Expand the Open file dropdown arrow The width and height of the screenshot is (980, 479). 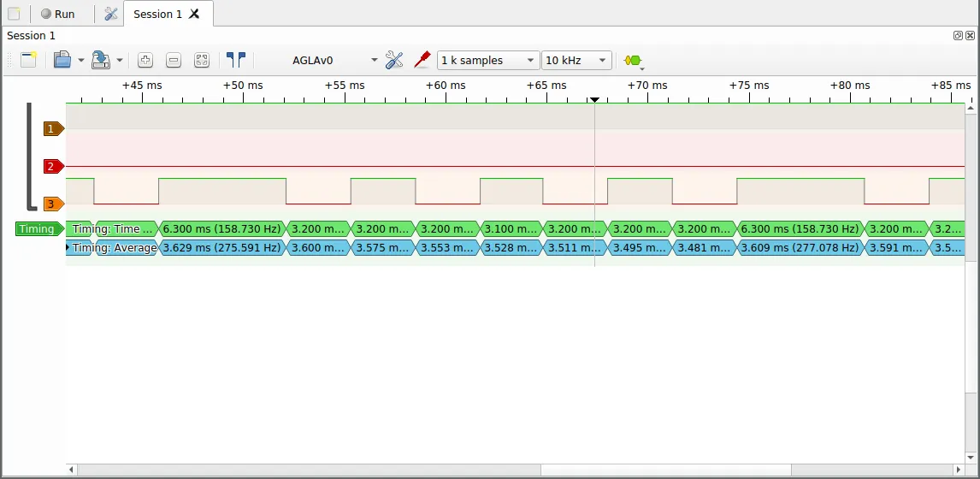[81, 61]
